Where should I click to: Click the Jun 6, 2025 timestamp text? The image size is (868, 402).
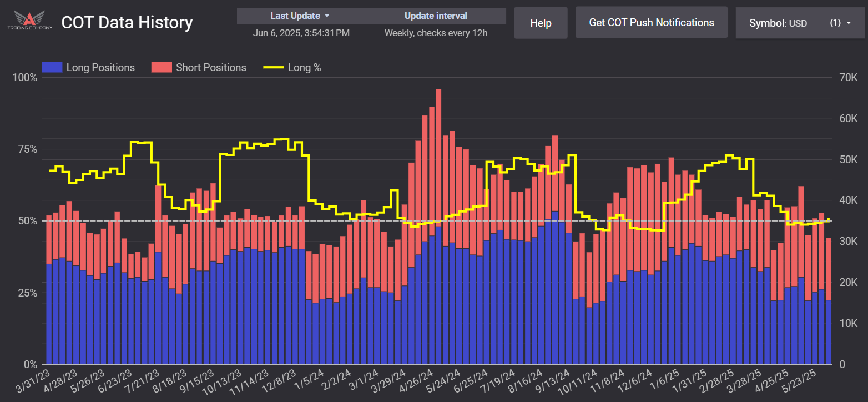(x=301, y=33)
